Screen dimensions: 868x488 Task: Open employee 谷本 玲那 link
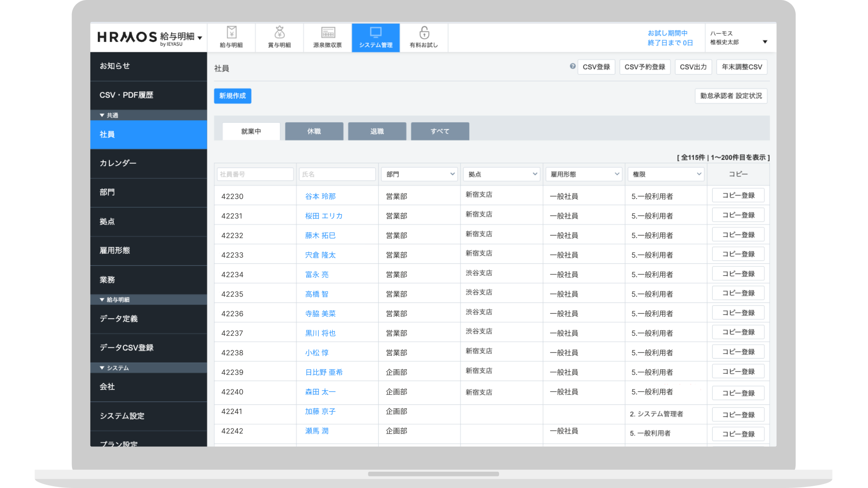[x=320, y=196]
